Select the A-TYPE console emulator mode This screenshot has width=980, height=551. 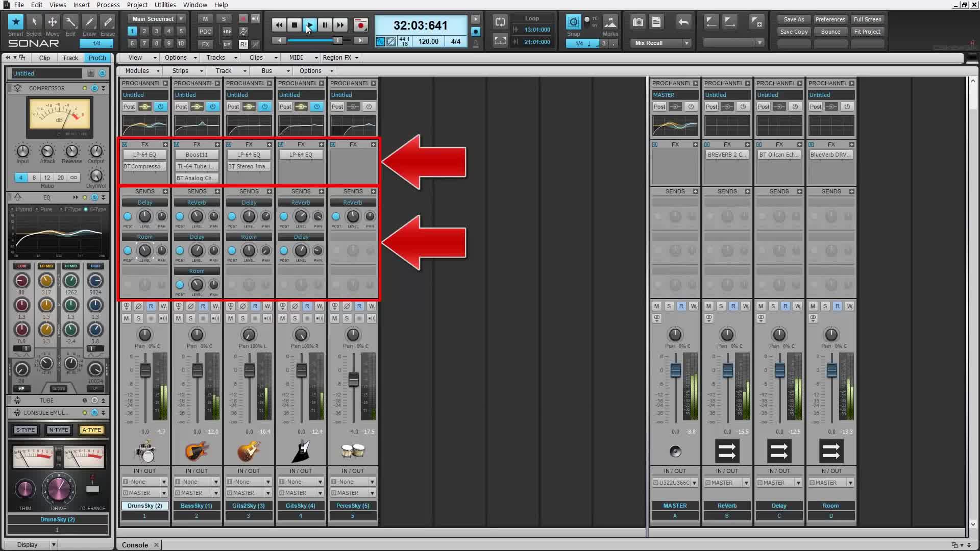92,430
